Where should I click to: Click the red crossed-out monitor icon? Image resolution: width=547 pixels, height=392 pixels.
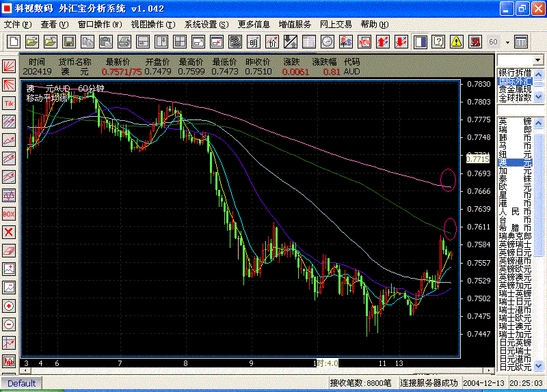475,42
